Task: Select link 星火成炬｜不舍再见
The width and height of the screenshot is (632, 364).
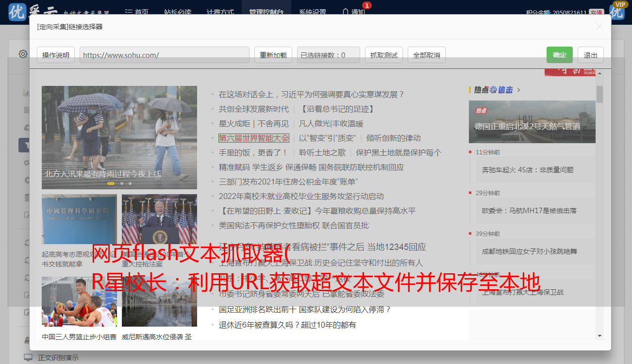Action: tap(254, 123)
